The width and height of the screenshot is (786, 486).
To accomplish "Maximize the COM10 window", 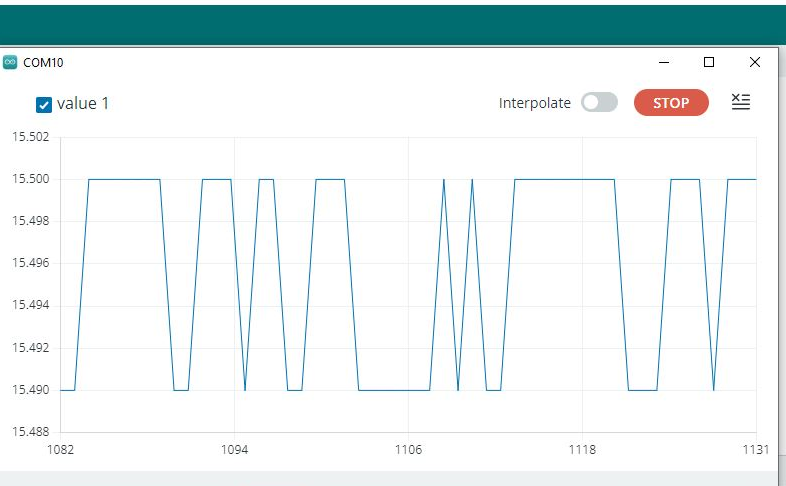I will pyautogui.click(x=709, y=62).
